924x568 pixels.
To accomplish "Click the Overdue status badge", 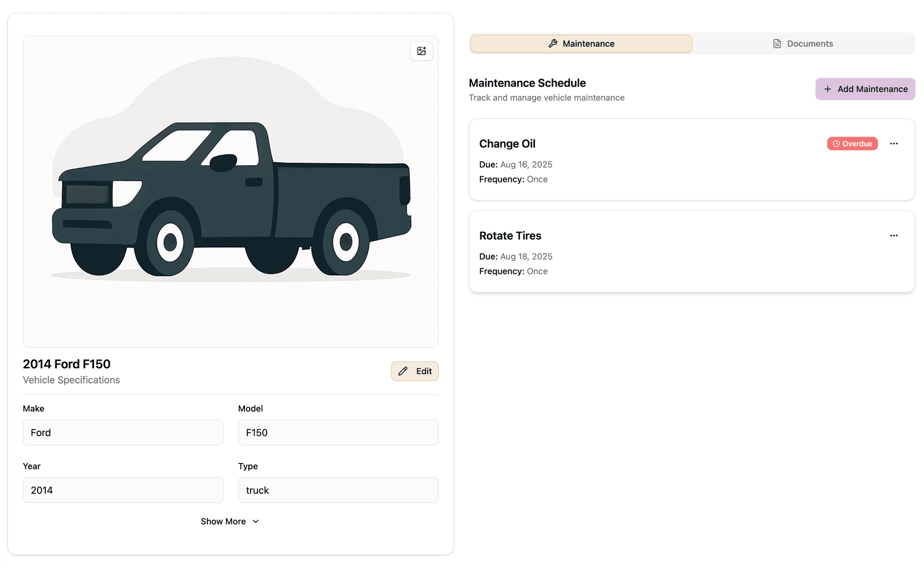I will 852,143.
